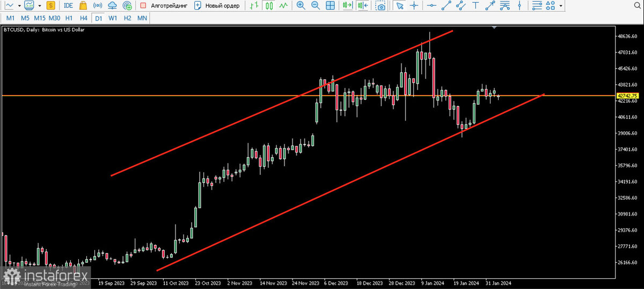Select the trendline drawing tool
The image size is (644, 289).
pyautogui.click(x=446, y=5)
